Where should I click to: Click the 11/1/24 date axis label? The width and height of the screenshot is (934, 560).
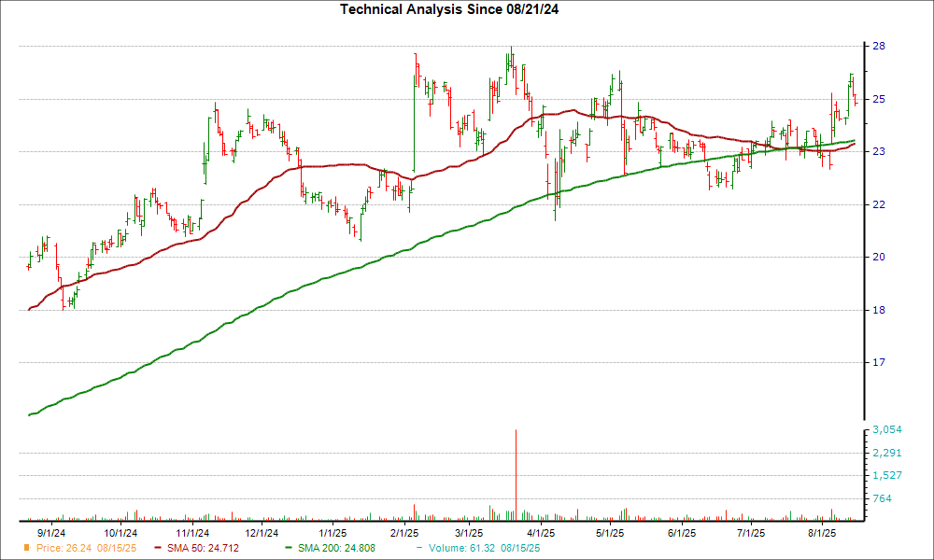[192, 533]
